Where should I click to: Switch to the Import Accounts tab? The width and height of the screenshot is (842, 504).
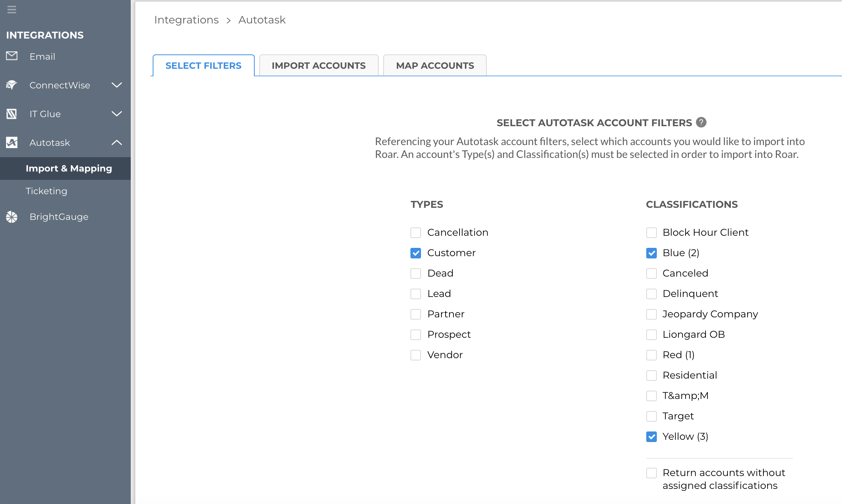(318, 66)
